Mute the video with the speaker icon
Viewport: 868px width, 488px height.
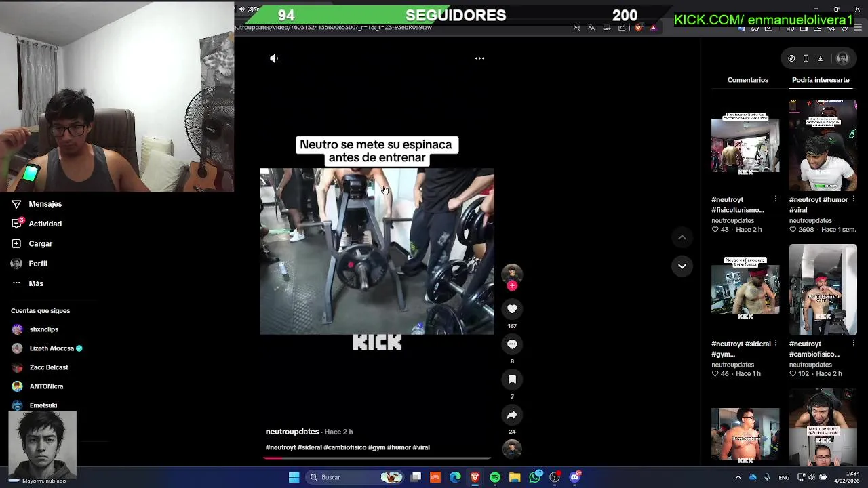point(274,58)
